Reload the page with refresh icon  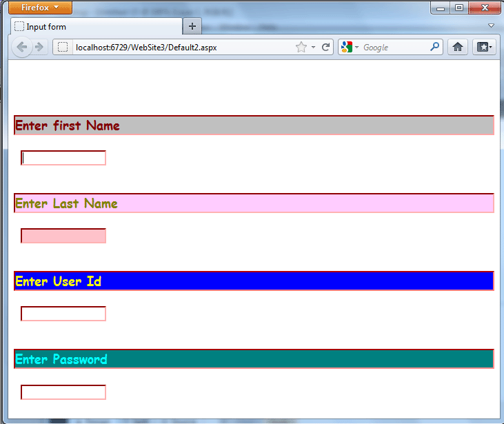tap(325, 48)
